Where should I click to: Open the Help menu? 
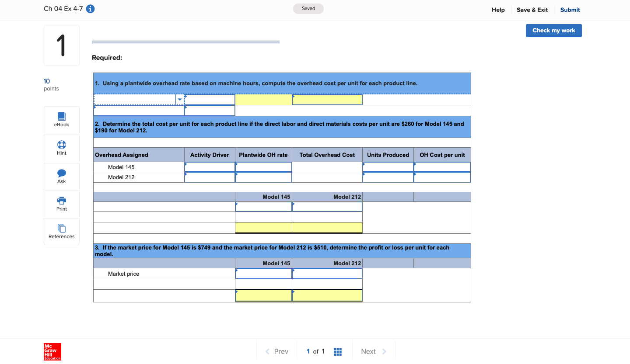[498, 9]
